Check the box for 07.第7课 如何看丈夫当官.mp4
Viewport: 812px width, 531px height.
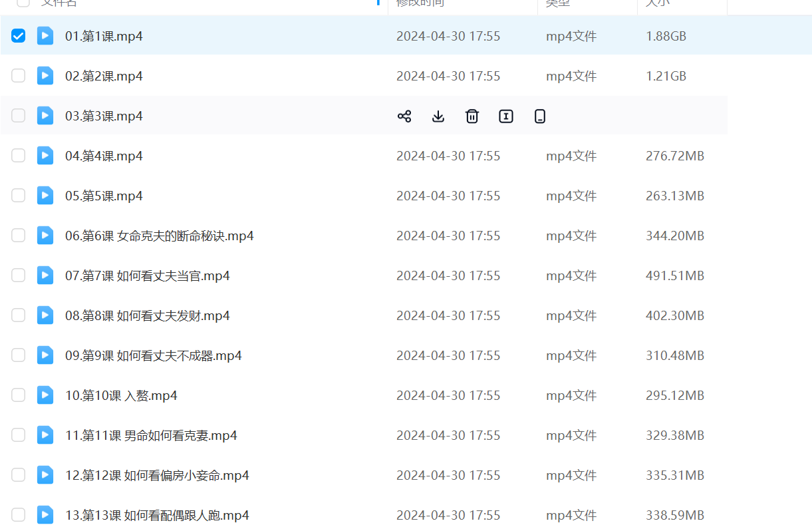pos(19,275)
